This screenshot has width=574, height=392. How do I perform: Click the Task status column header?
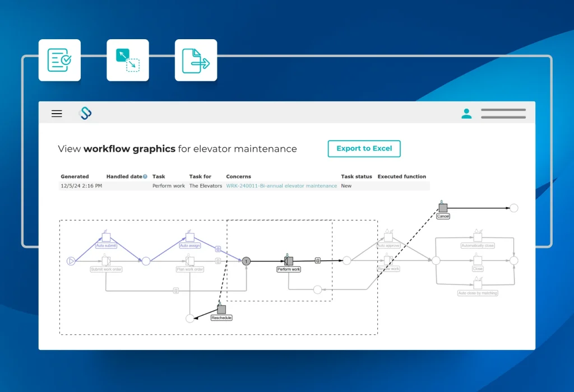(x=356, y=176)
